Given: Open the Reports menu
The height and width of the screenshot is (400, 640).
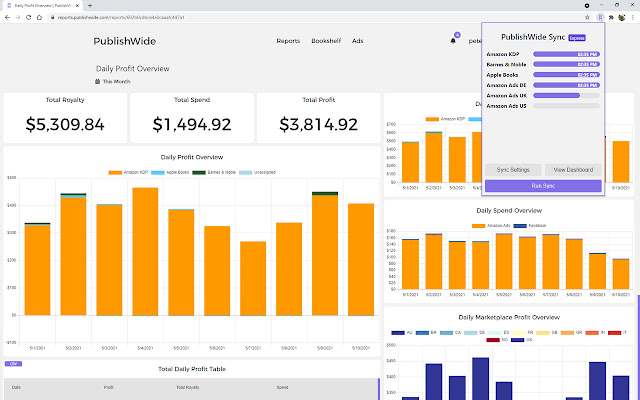Looking at the screenshot, I should (x=288, y=41).
